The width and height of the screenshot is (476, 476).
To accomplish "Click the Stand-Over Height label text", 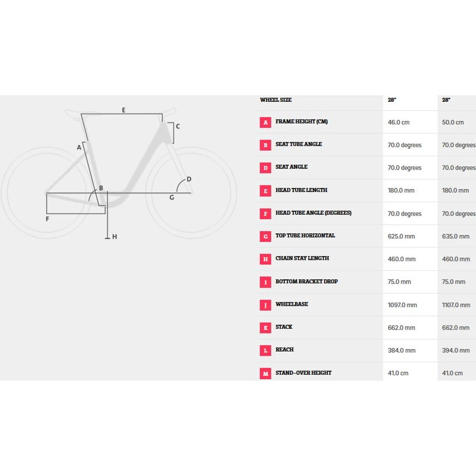I will click(x=303, y=373).
